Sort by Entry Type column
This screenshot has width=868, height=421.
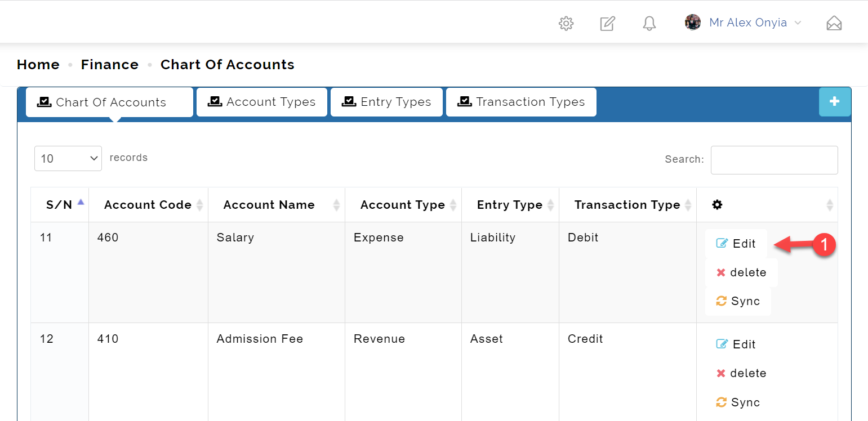pos(510,205)
